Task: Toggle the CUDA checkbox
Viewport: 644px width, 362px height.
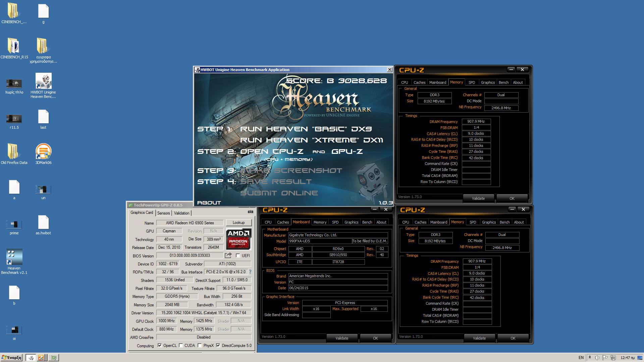Action: [x=181, y=346]
